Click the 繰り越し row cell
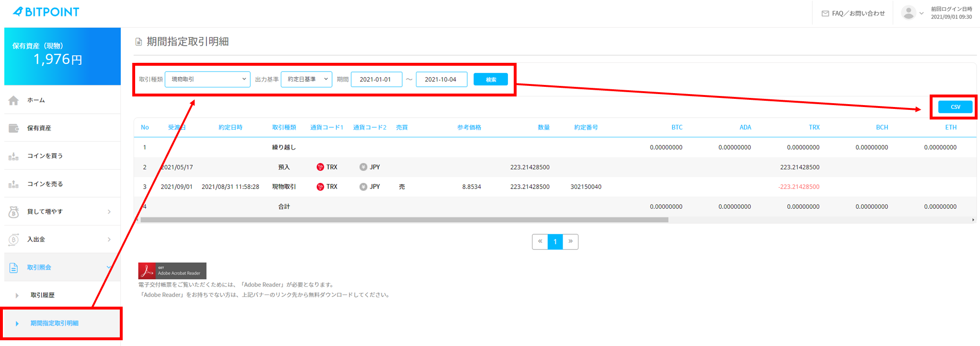 click(x=284, y=147)
